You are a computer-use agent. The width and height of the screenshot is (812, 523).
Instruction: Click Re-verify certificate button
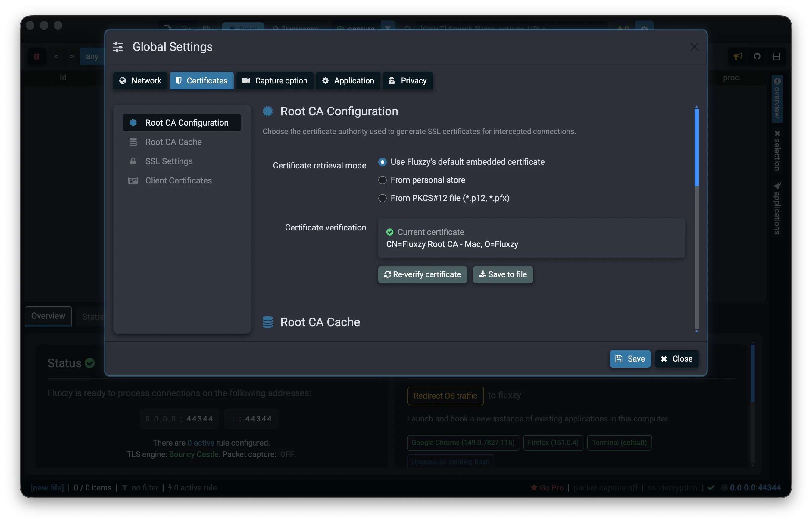click(x=422, y=274)
